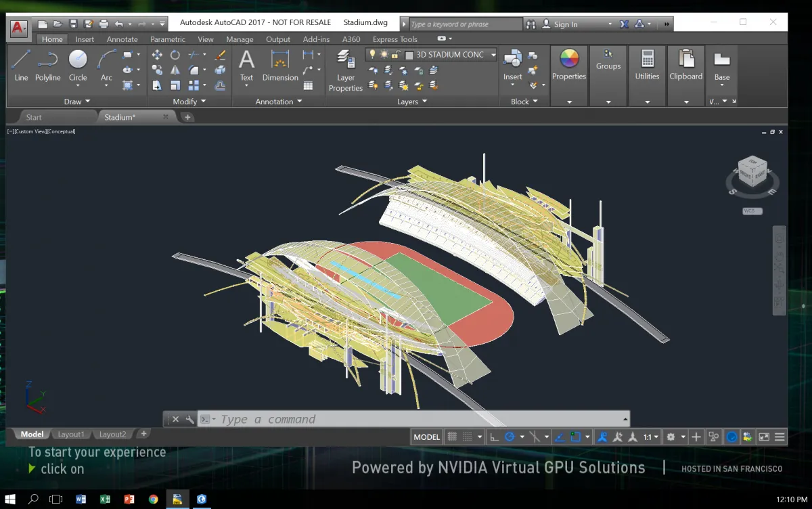Toggle polar tracking in status bar
The height and width of the screenshot is (509, 812).
click(510, 437)
